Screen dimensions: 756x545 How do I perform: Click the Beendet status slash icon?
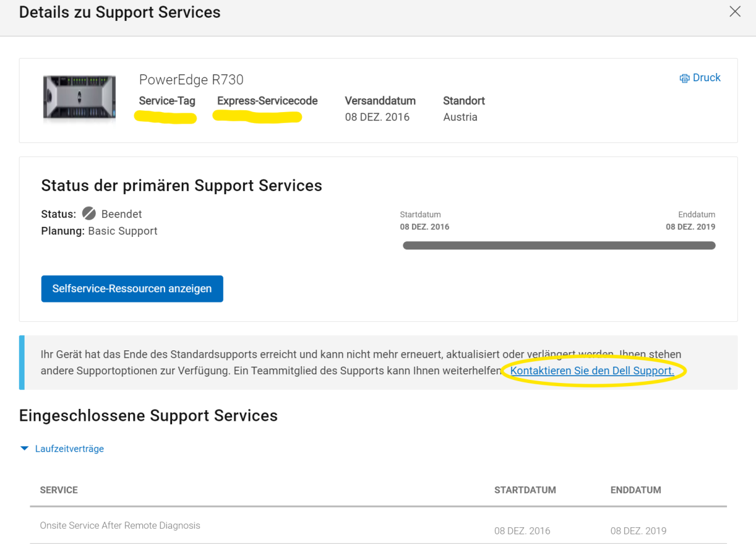[x=89, y=214]
